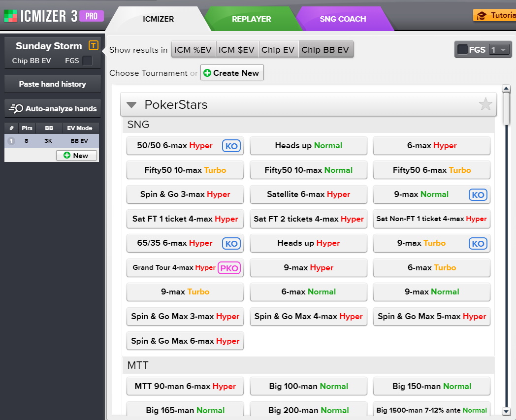Select Chip EV results mode
The height and width of the screenshot is (420, 516).
click(278, 49)
